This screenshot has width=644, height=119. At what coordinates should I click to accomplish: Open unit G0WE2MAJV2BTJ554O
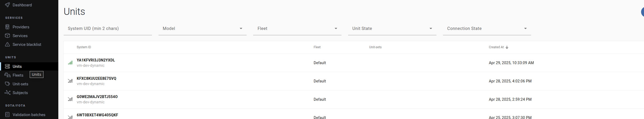(x=97, y=97)
